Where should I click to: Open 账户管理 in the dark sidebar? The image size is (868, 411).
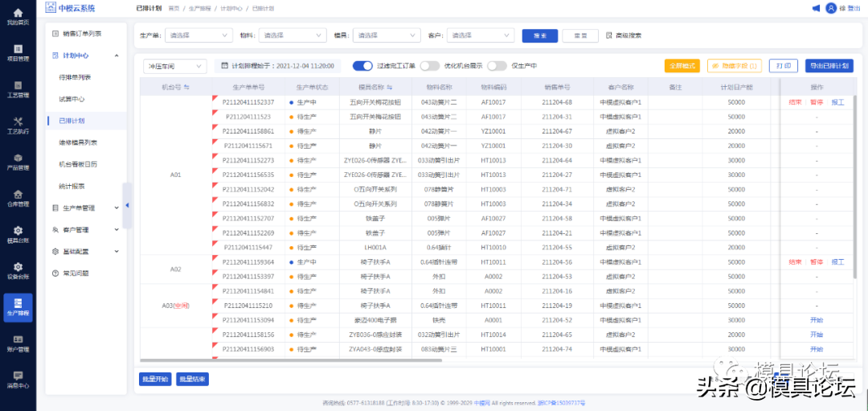tap(18, 343)
